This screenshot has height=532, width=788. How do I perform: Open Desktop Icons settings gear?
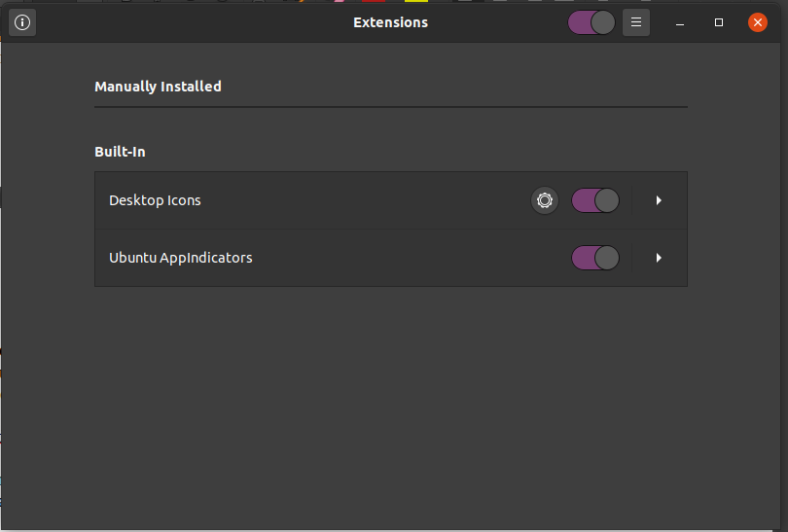(x=544, y=200)
